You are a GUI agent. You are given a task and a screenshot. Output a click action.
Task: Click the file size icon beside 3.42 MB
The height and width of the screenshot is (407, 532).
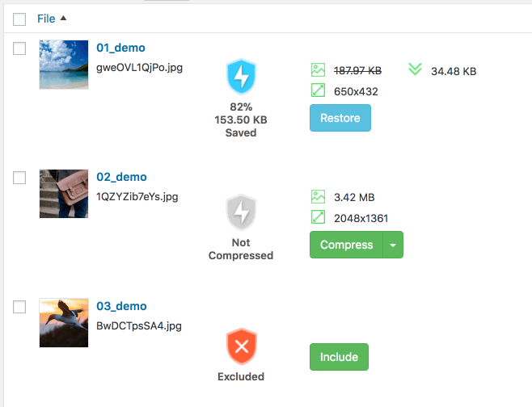coord(318,196)
